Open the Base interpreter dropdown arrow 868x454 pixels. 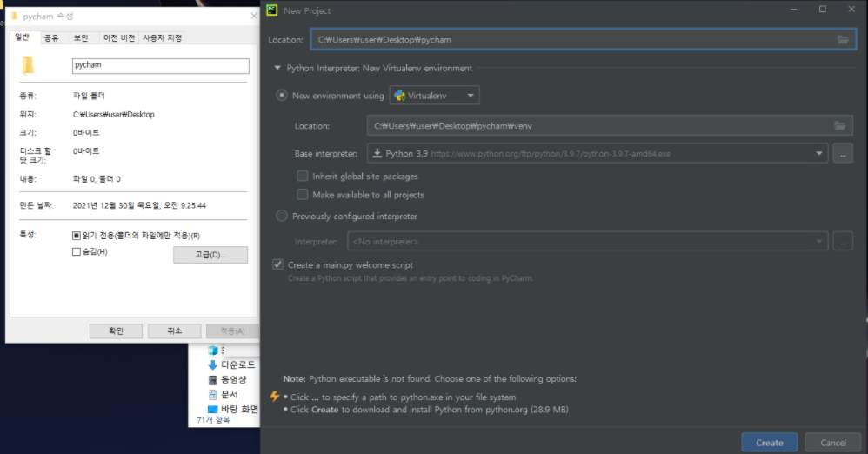[x=818, y=153]
